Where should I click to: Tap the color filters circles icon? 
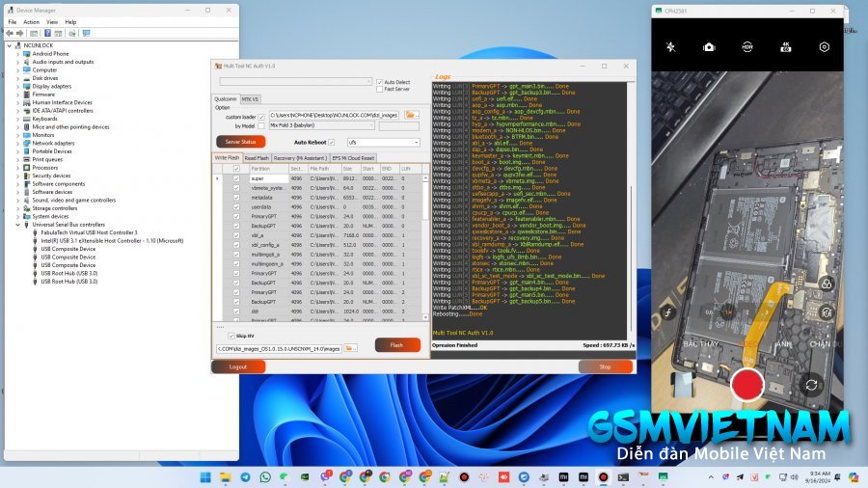click(x=826, y=284)
